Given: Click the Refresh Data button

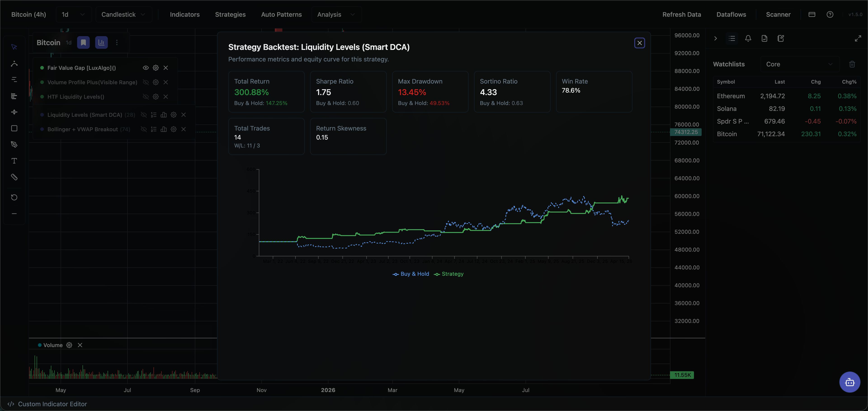Looking at the screenshot, I should [x=681, y=14].
